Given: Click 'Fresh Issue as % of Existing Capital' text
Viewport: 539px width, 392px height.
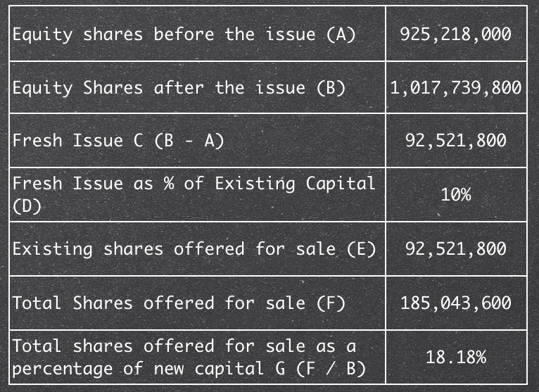Looking at the screenshot, I should 194,184.
